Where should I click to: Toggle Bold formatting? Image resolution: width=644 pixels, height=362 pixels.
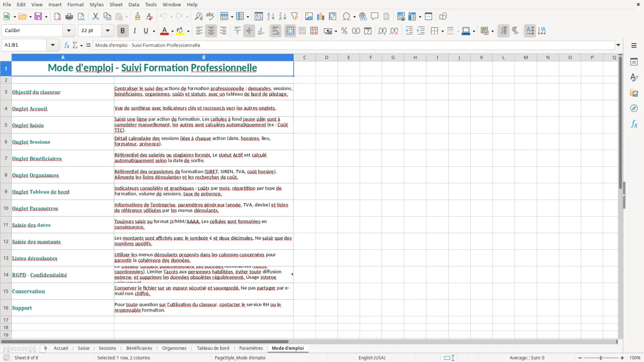(123, 31)
